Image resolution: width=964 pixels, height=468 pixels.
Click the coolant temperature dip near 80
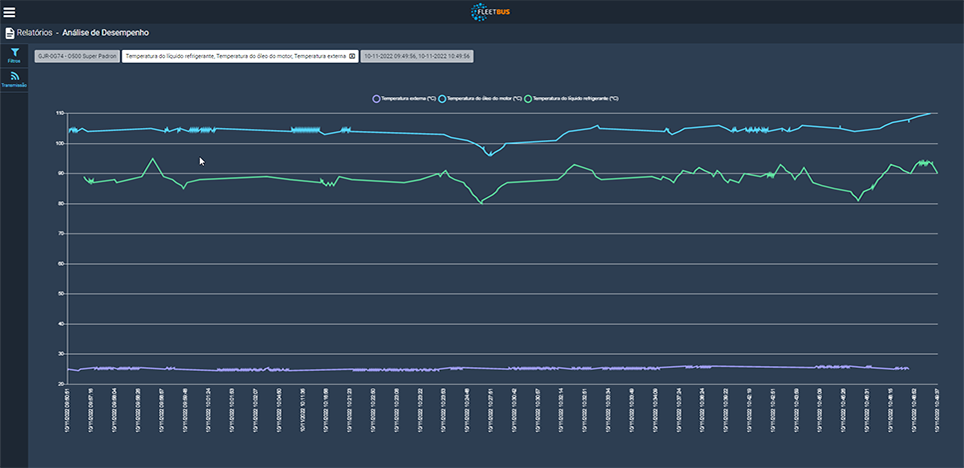[x=481, y=202]
